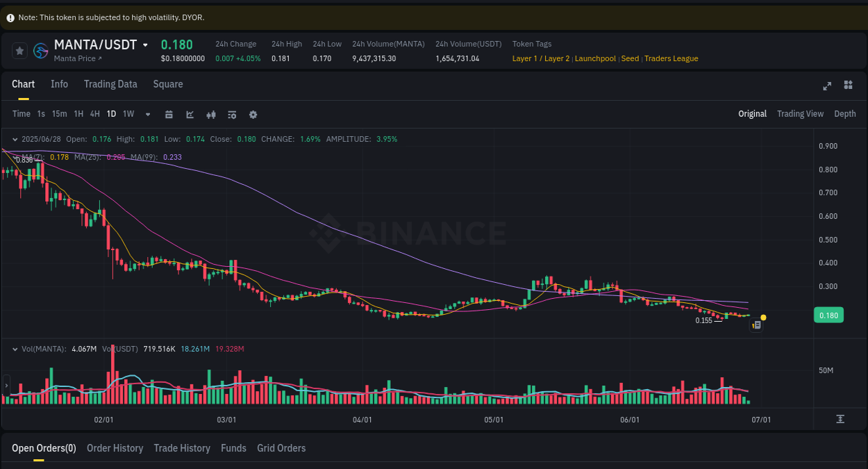868x469 pixels.
Task: Open the chart layout widgets icon
Action: click(848, 85)
